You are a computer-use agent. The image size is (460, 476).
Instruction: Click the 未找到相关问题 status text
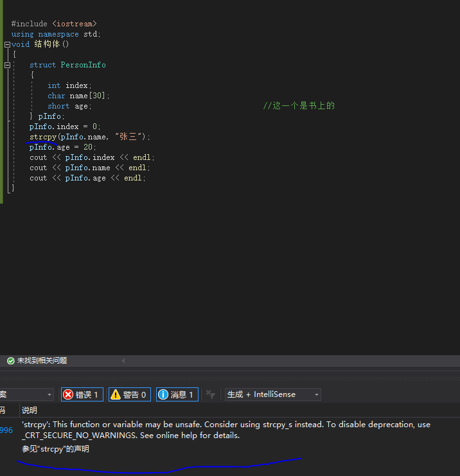pyautogui.click(x=42, y=360)
